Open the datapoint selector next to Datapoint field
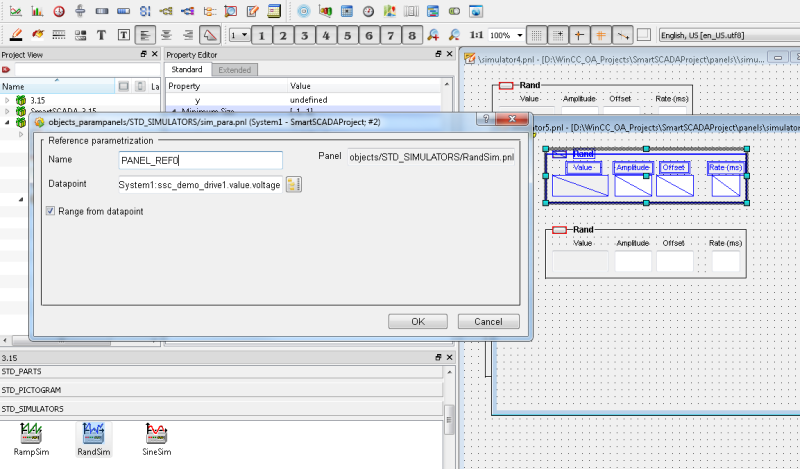The height and width of the screenshot is (469, 800). click(294, 184)
